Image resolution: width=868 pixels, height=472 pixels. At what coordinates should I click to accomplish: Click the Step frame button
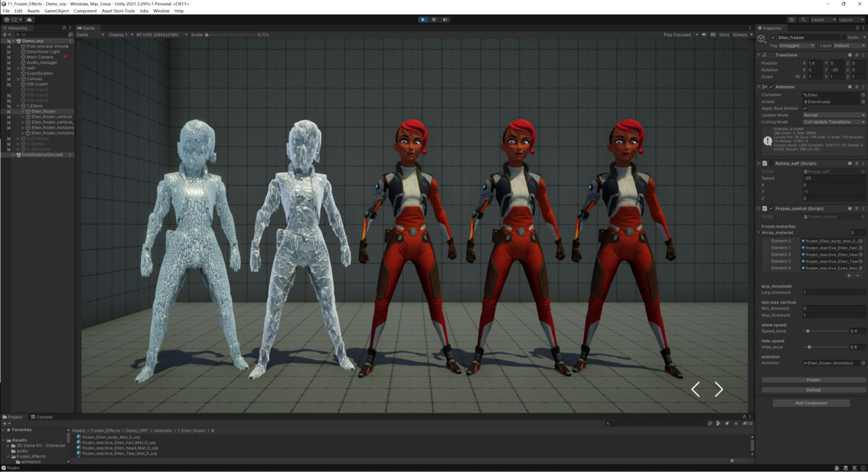point(445,20)
